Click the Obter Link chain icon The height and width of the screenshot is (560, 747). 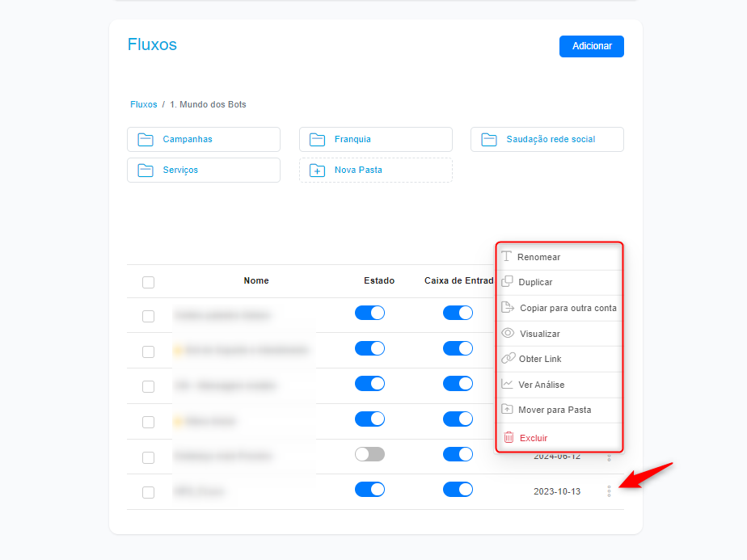pos(508,358)
